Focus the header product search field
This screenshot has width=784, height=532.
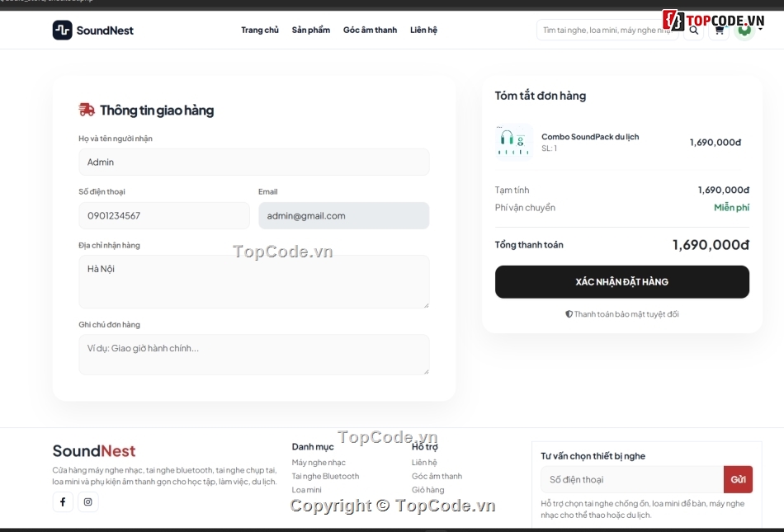(x=607, y=30)
